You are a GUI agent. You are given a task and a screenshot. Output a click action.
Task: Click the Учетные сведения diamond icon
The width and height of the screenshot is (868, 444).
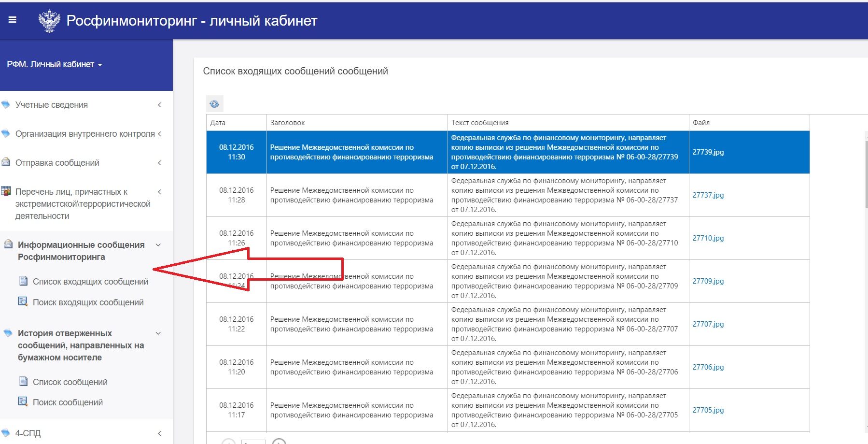(6, 104)
